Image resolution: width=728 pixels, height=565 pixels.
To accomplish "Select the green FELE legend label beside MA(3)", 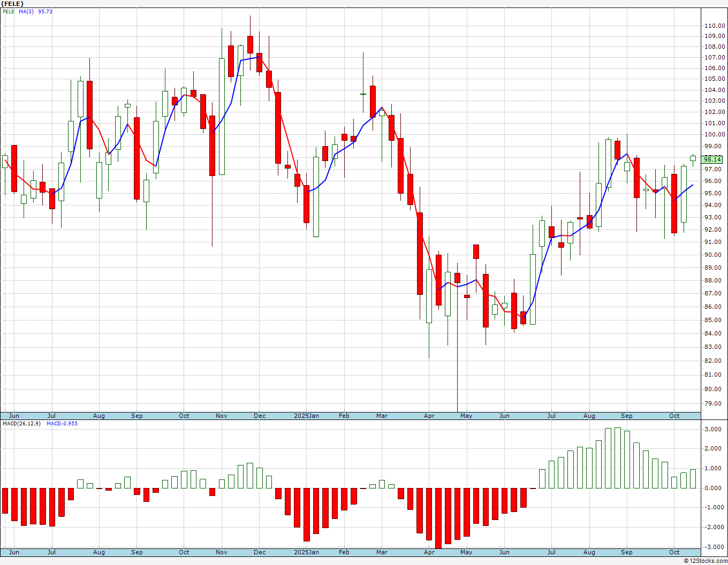I will pyautogui.click(x=9, y=11).
